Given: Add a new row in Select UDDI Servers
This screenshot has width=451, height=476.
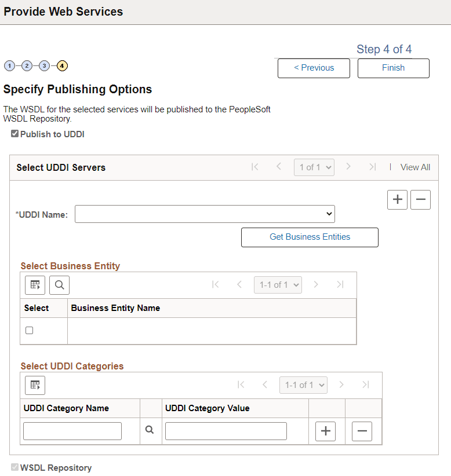Looking at the screenshot, I should pos(397,199).
